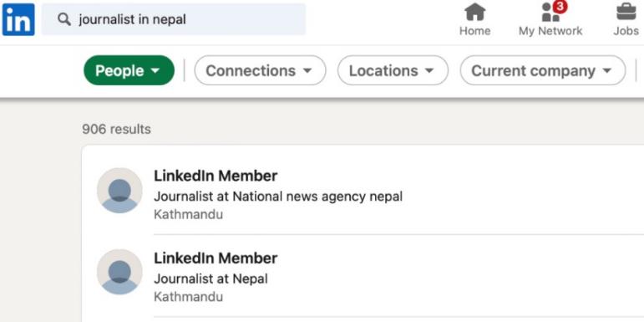
Task: Click the search magnifier icon
Action: tap(64, 19)
